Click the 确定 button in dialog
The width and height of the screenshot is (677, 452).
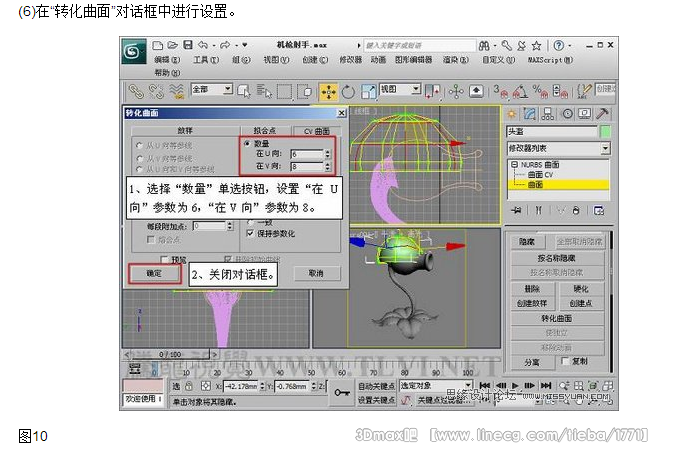(154, 273)
